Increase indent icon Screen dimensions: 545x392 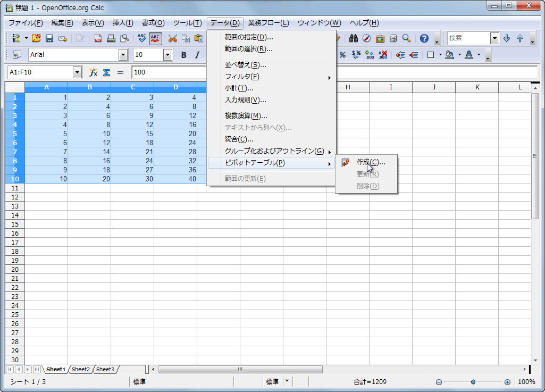click(414, 55)
